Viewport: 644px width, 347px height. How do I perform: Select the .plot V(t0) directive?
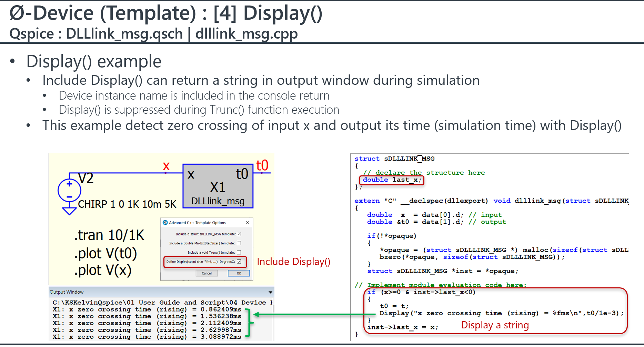coord(105,253)
